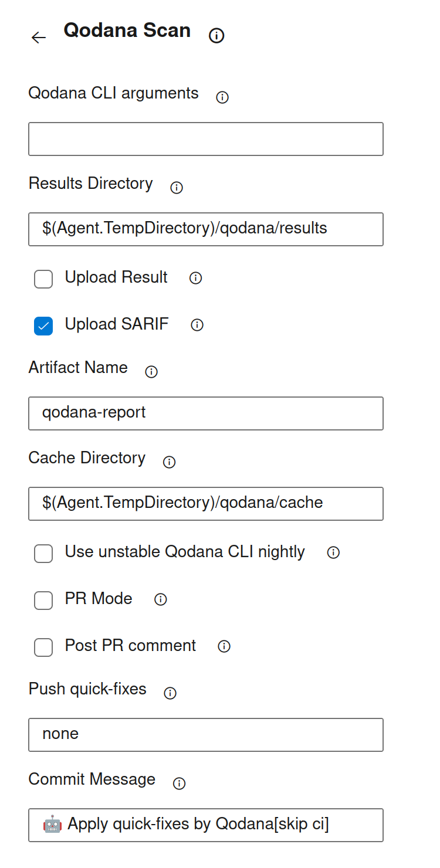440x868 pixels.
Task: Select the Push quick-fixes field showing none
Action: point(205,735)
